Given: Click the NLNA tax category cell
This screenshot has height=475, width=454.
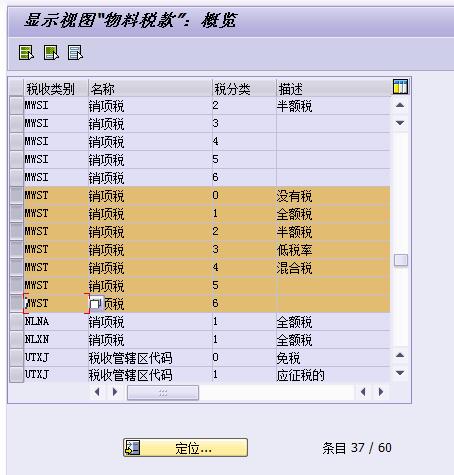Looking at the screenshot, I should (x=56, y=322).
